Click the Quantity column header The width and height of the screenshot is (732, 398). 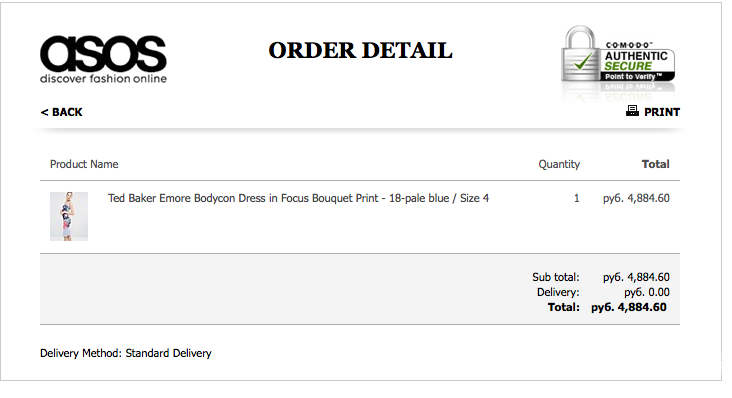[x=559, y=164]
